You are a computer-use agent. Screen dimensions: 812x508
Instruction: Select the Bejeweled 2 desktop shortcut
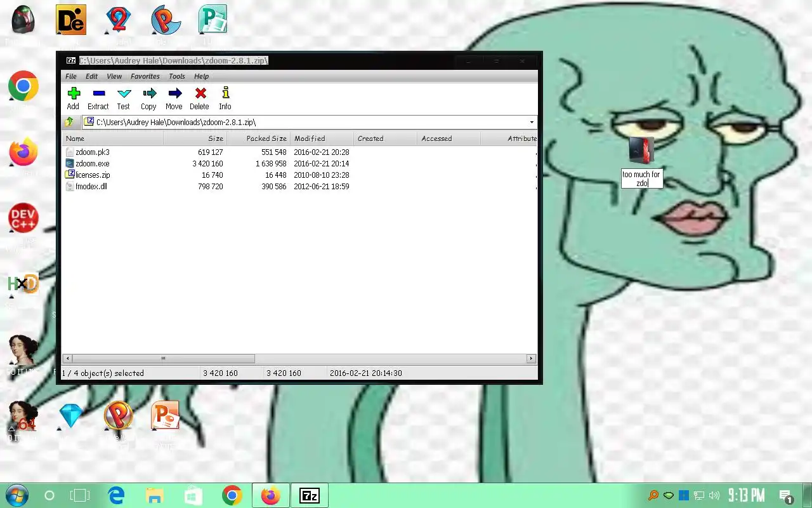(x=119, y=20)
